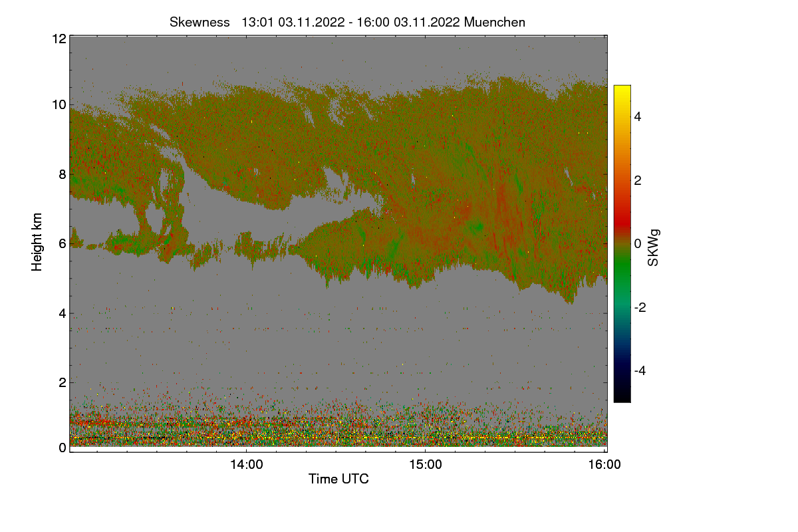Click the plot title starting with Skewness

(347, 22)
